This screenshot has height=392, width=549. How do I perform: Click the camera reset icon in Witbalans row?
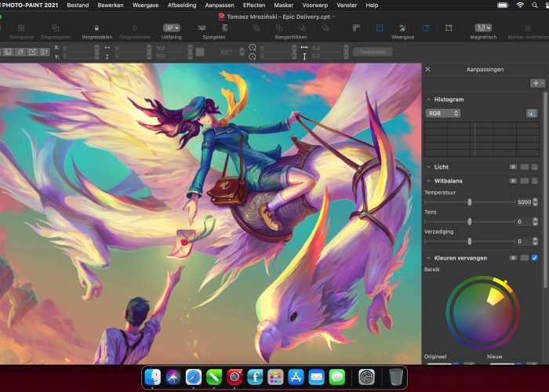click(513, 181)
